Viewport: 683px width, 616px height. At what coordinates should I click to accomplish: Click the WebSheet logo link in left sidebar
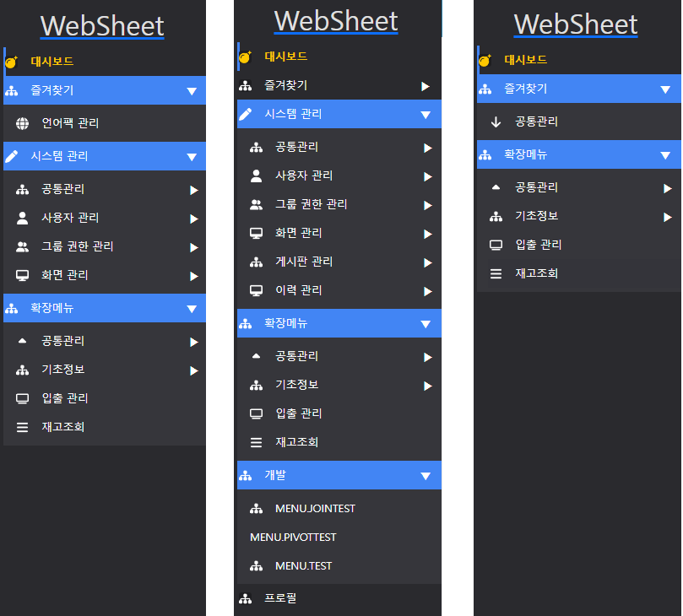coord(102,26)
